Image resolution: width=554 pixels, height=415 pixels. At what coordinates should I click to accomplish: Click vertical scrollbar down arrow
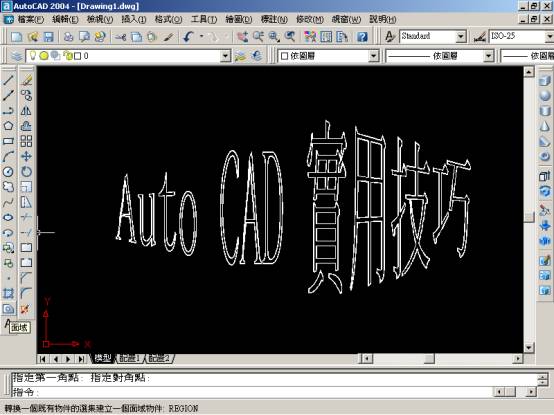pyautogui.click(x=529, y=348)
